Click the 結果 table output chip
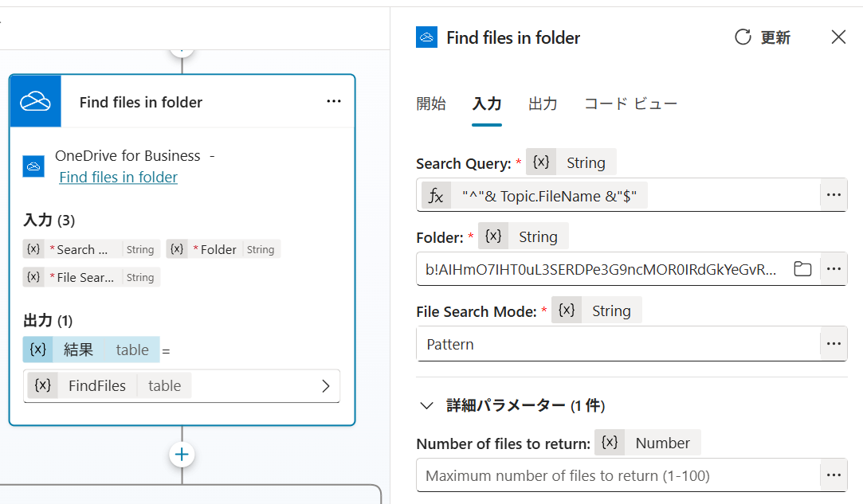Viewport: 863px width, 504px height. coord(92,350)
